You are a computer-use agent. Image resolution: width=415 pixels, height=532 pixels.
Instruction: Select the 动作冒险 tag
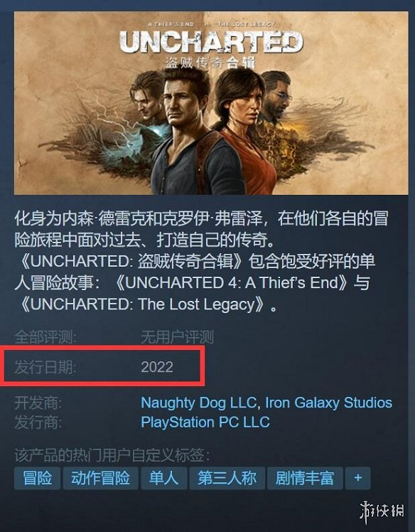pyautogui.click(x=100, y=478)
